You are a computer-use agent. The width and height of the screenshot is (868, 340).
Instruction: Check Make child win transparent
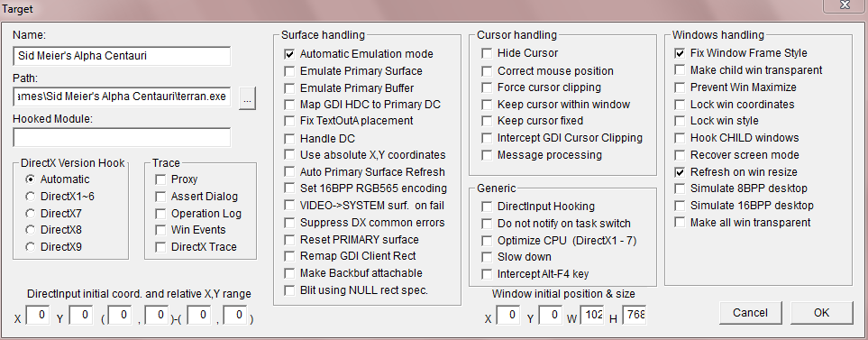pos(680,70)
